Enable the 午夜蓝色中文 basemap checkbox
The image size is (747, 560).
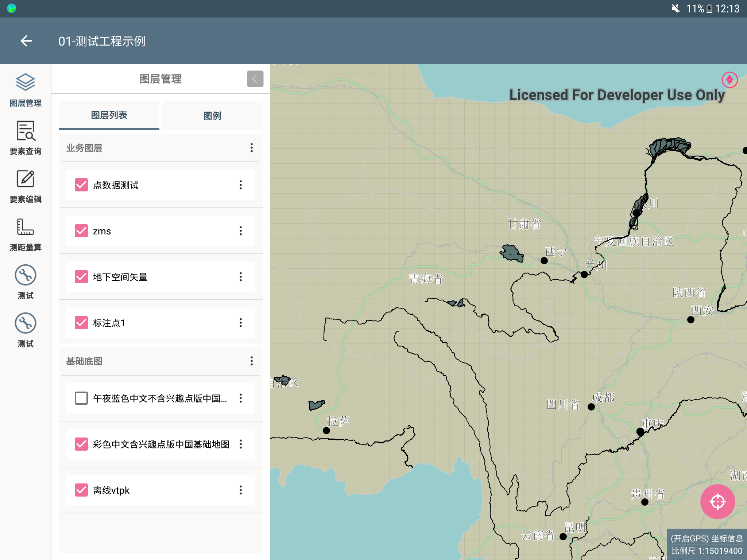click(x=81, y=398)
